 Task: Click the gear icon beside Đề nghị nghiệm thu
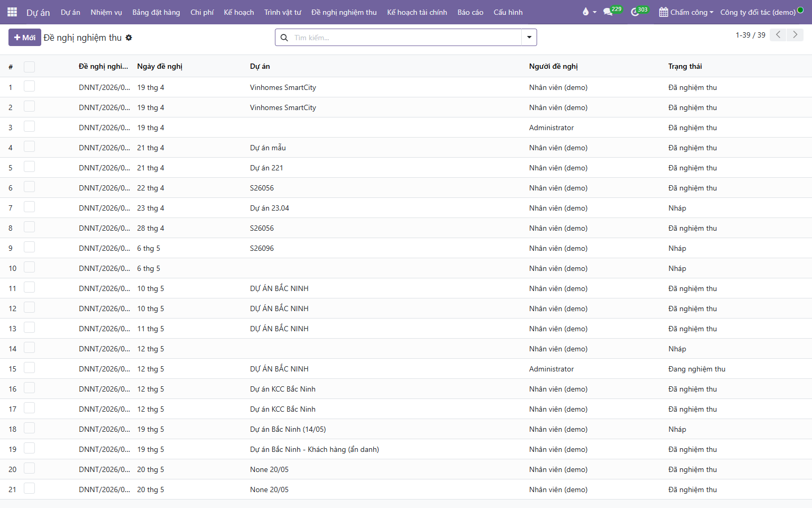click(x=129, y=38)
